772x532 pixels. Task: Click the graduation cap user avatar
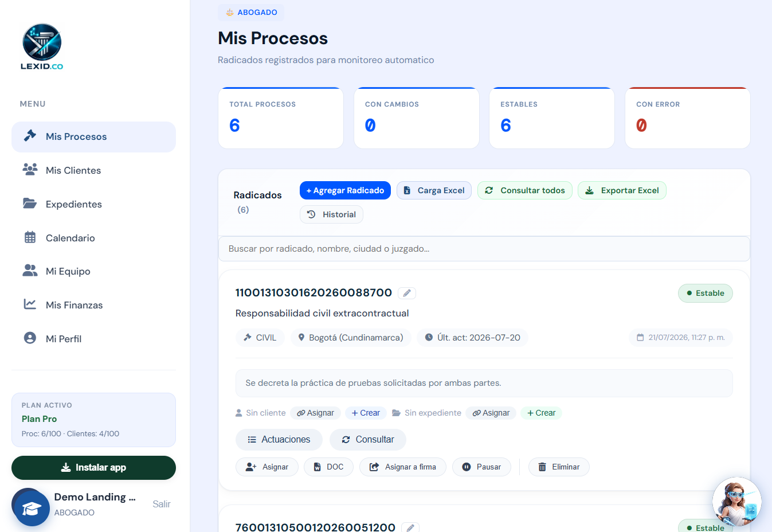click(31, 507)
